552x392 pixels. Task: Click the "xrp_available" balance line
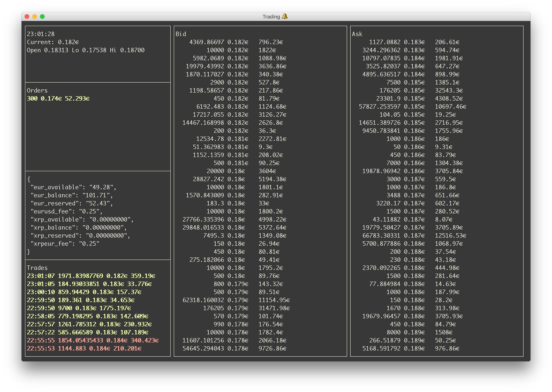pyautogui.click(x=82, y=219)
